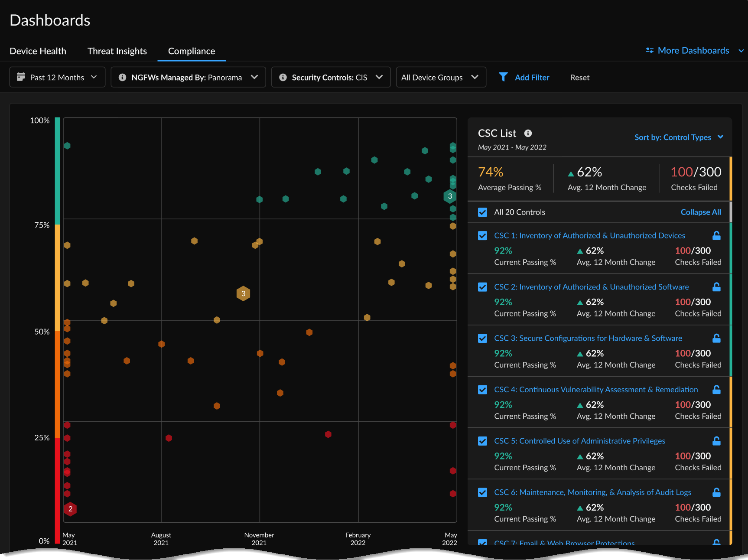Uncheck CSC 2: Inventory of Authorized Software
This screenshot has width=748, height=560.
(x=482, y=287)
